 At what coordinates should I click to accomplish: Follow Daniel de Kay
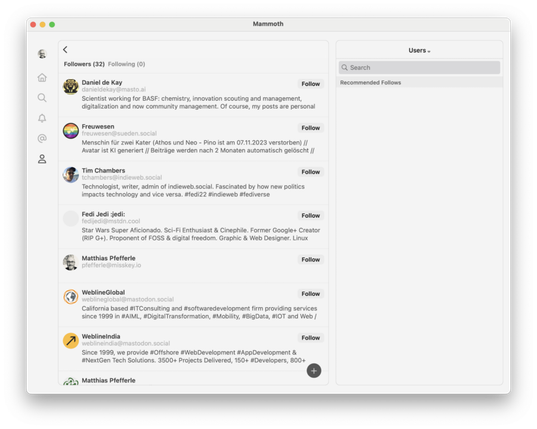(x=311, y=84)
